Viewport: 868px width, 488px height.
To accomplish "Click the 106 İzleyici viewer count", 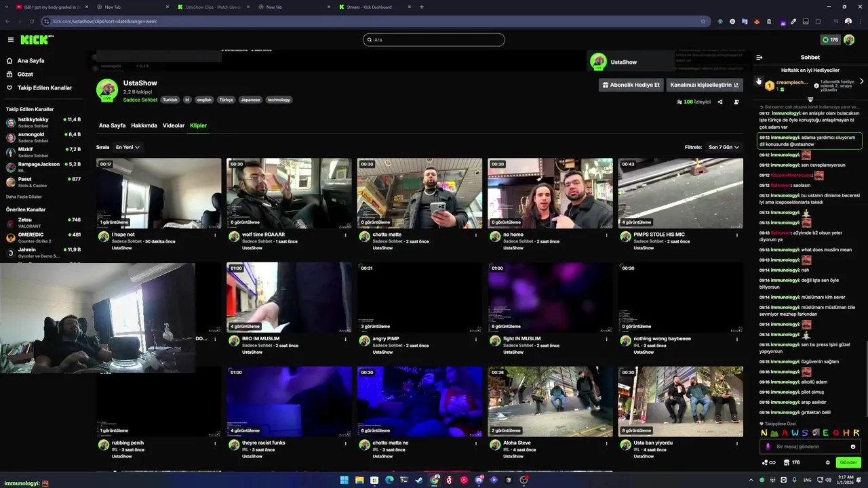I will pos(694,102).
